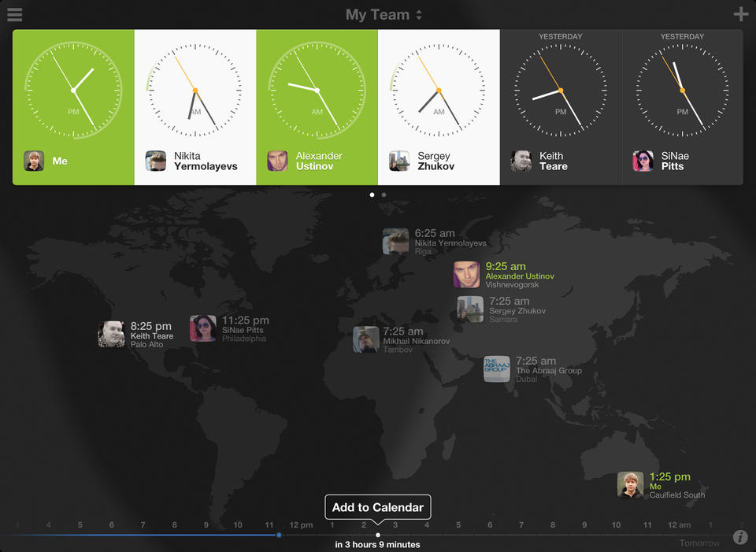This screenshot has height=552, width=756.
Task: Toggle Nikita Yermolayevs' clock card
Action: point(195,107)
